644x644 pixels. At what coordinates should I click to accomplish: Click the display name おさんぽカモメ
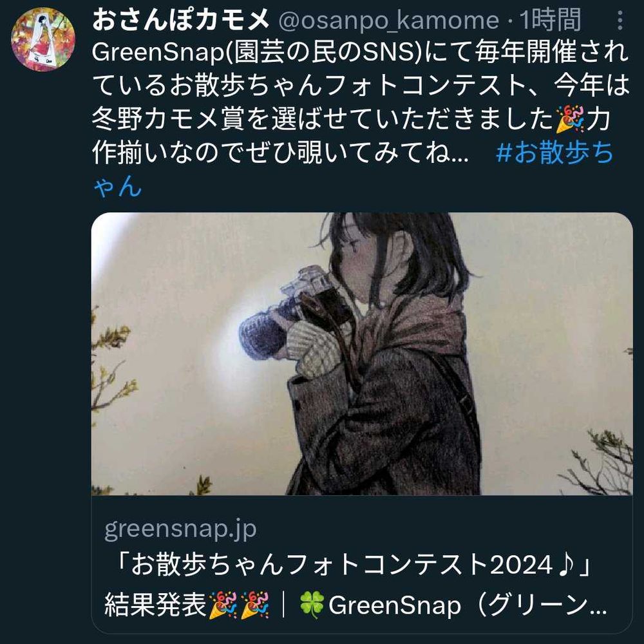181,20
